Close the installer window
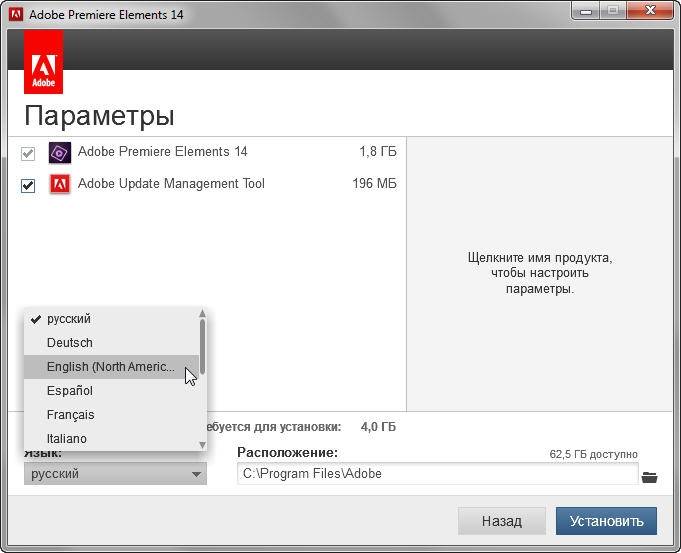Image resolution: width=681 pixels, height=553 pixels. pos(650,11)
